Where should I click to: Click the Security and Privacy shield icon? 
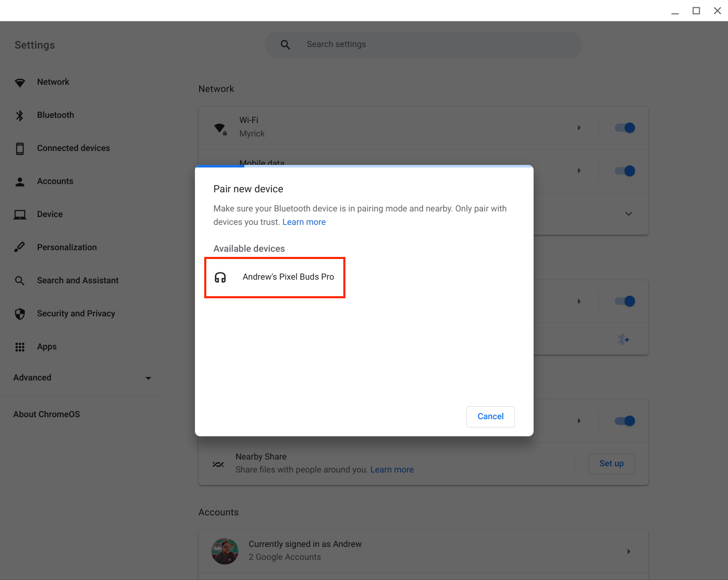[20, 313]
